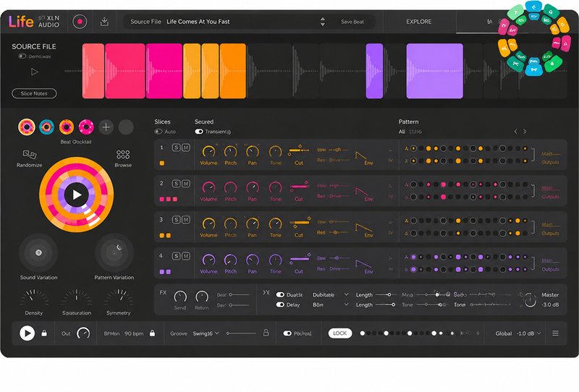
Task: Open the dropdown in the Delay row
Action: tap(331, 304)
